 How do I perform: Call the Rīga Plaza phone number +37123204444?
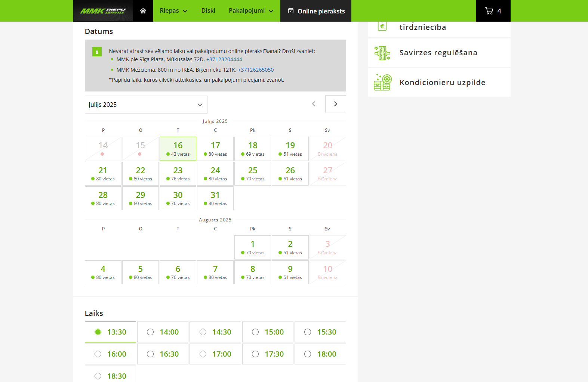click(224, 59)
